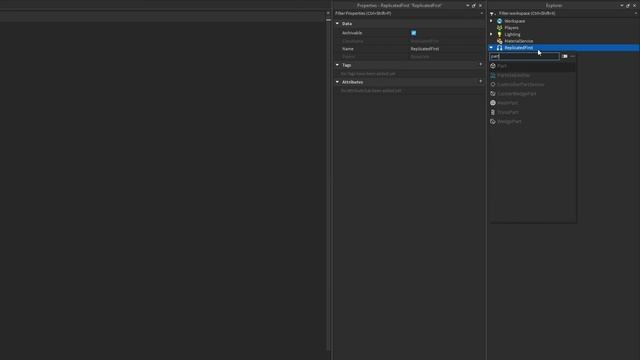Select ParticleEmitter from the insert object list

[532, 75]
